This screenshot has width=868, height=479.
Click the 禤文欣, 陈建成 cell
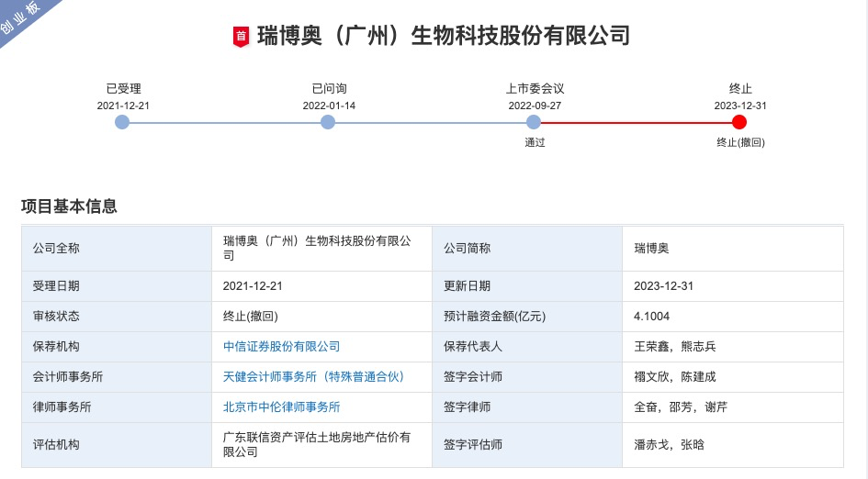[733, 377]
